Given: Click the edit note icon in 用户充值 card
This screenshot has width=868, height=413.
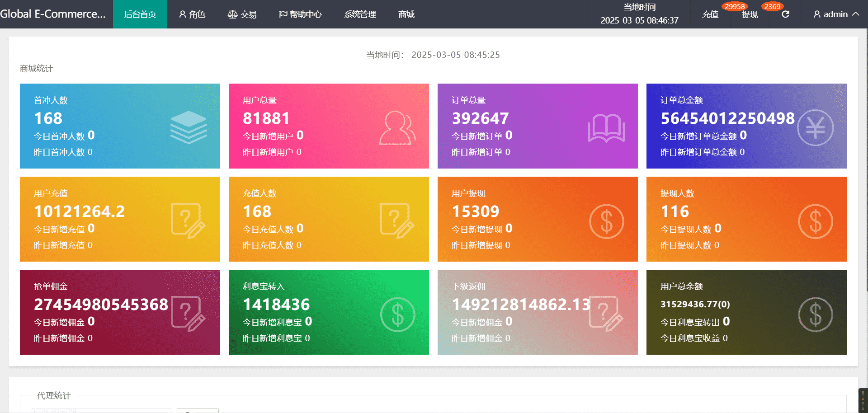Looking at the screenshot, I should pos(188,221).
